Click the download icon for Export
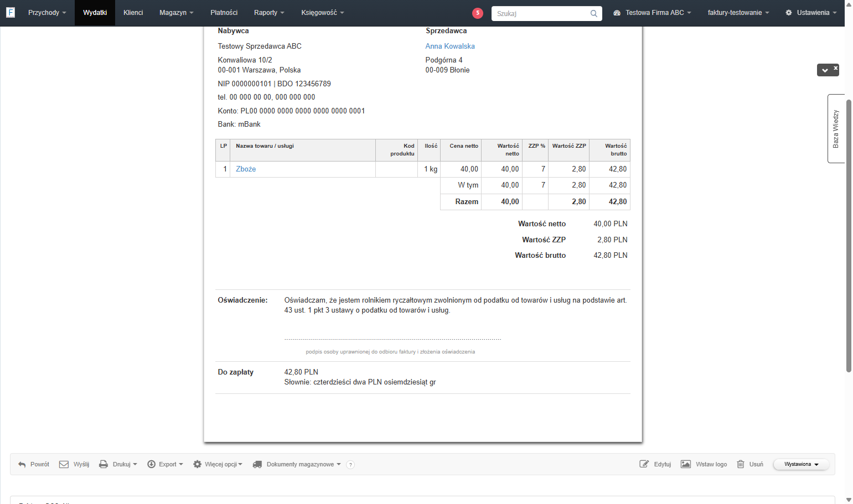The height and width of the screenshot is (504, 853). (x=151, y=465)
